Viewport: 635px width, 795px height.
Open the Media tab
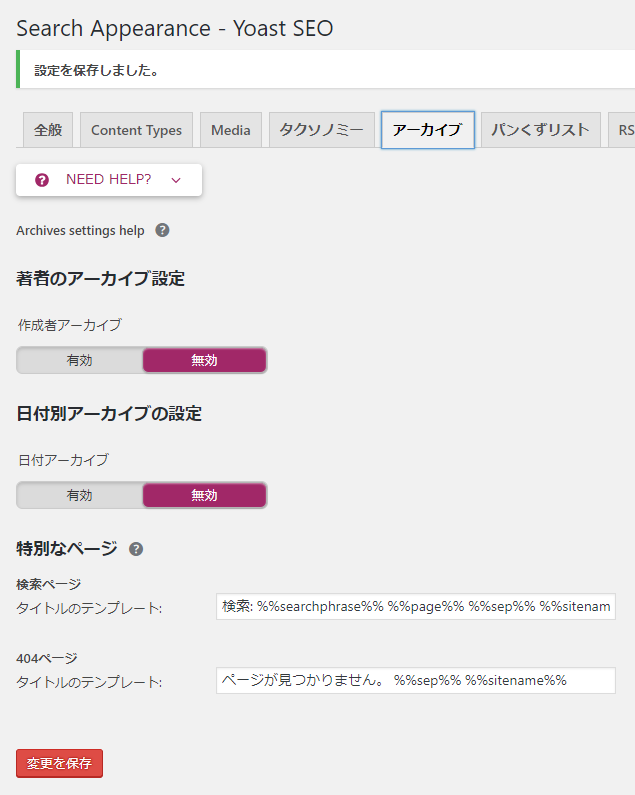coord(231,130)
